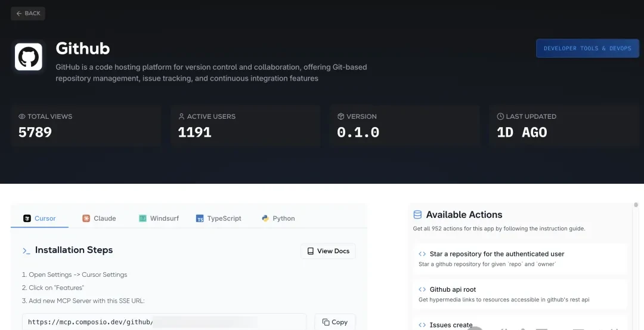Click step 'Click on "Features"'
The image size is (644, 330).
pyautogui.click(x=53, y=288)
